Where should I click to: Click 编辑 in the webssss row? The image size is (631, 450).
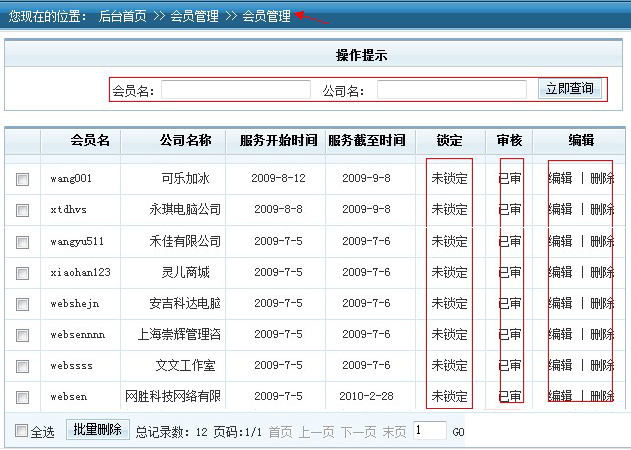560,365
